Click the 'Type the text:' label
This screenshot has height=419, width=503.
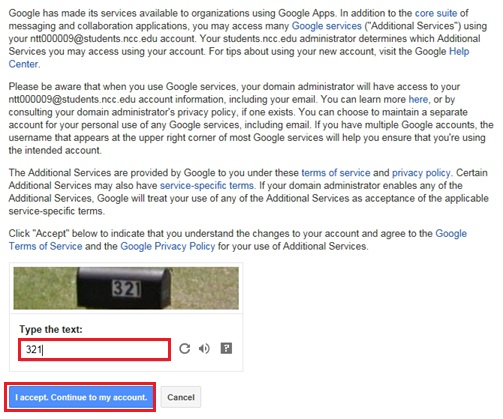(x=51, y=329)
